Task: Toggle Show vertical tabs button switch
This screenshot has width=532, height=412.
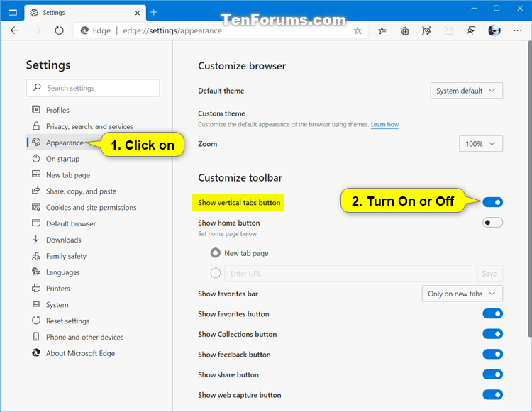Action: click(493, 202)
